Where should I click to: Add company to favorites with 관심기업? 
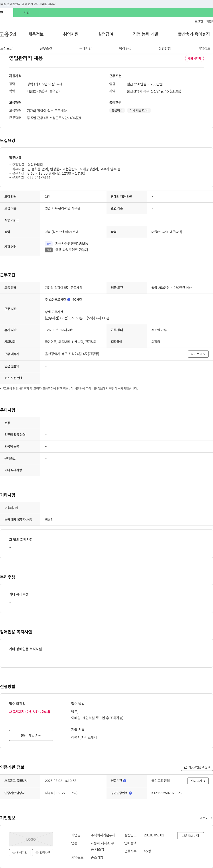click(20, 852)
